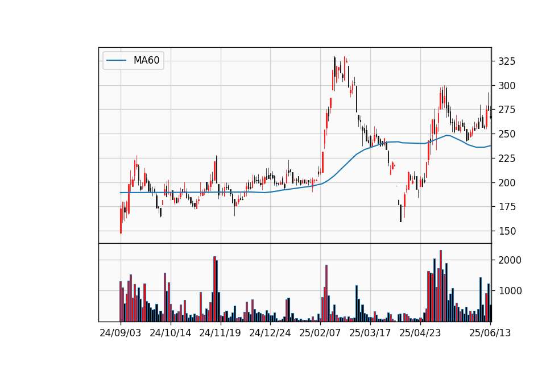The height and width of the screenshot is (392, 546).
Task: Click the 2000 volume axis label
Action: click(510, 260)
